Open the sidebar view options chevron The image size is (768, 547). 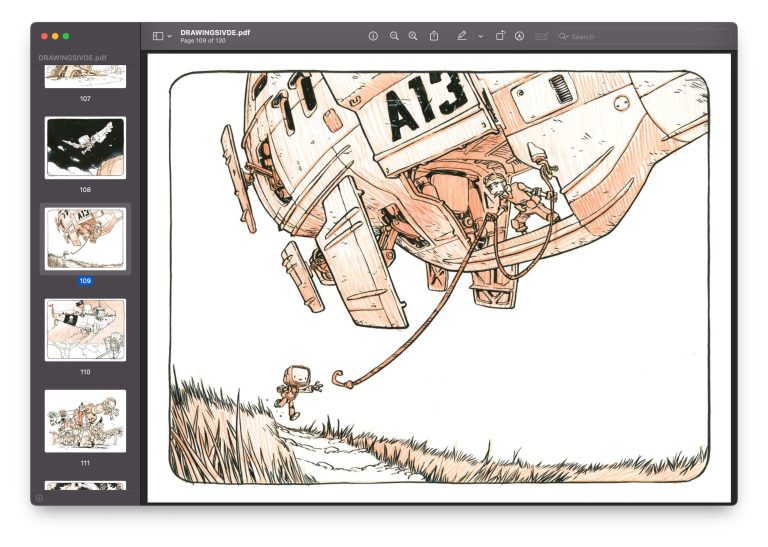169,36
